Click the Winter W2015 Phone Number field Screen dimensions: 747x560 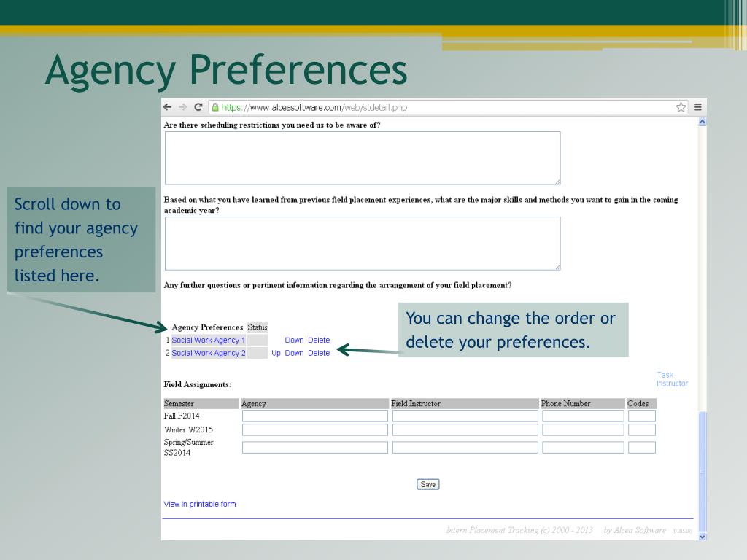(x=583, y=430)
